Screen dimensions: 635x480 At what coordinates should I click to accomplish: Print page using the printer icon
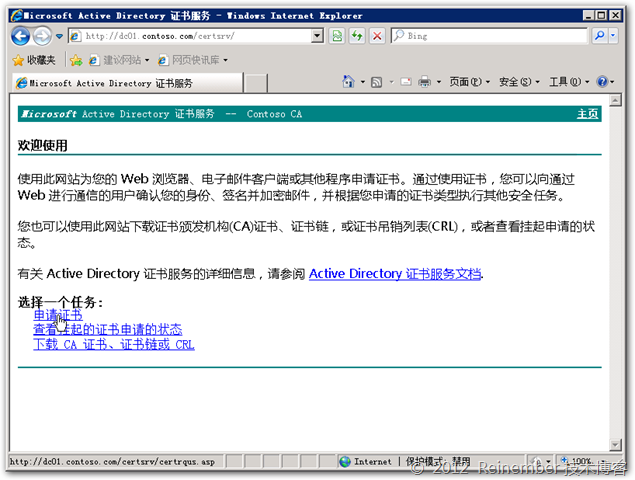(424, 82)
